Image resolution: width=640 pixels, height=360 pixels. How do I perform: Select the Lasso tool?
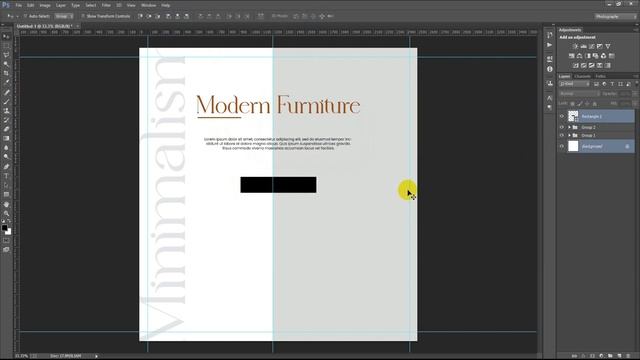click(6, 55)
